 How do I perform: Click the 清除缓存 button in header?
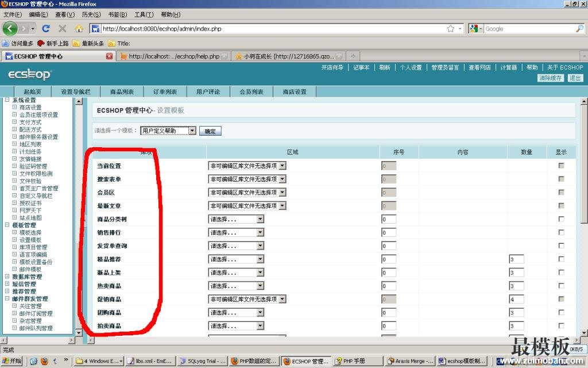pyautogui.click(x=550, y=78)
